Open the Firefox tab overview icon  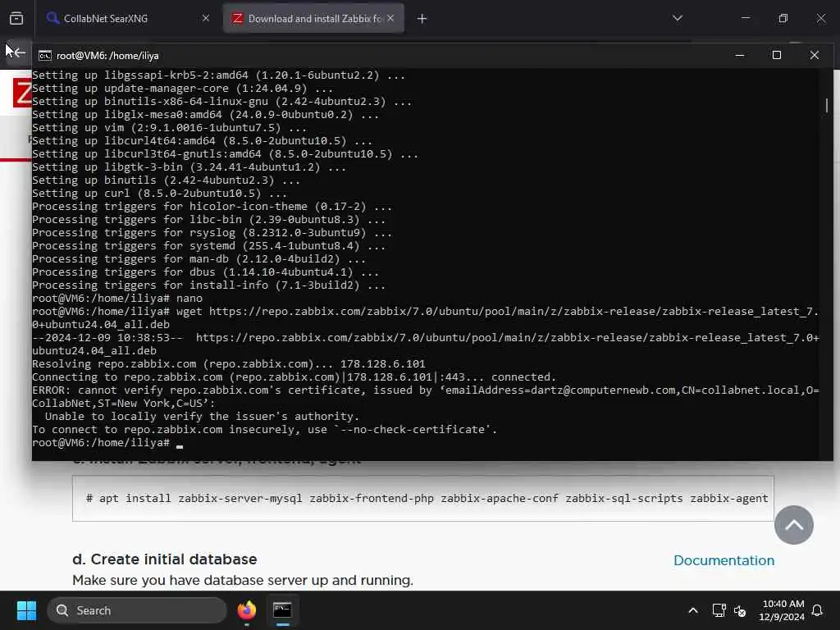click(x=16, y=19)
